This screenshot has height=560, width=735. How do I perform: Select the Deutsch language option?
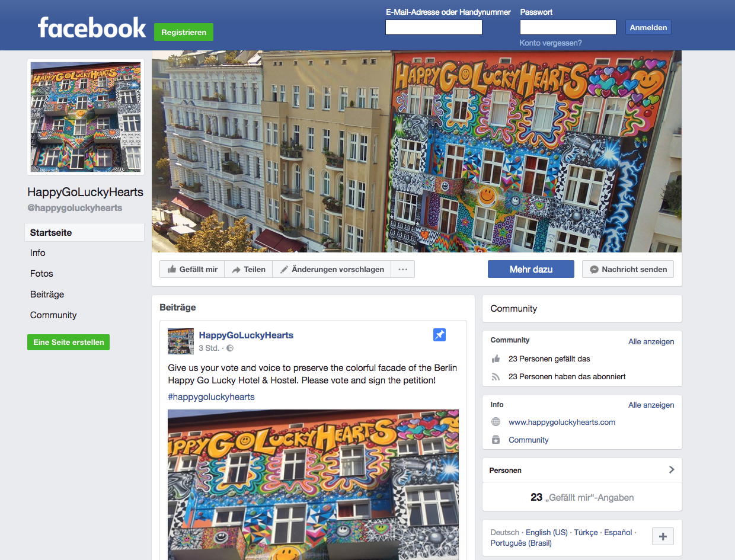[505, 533]
